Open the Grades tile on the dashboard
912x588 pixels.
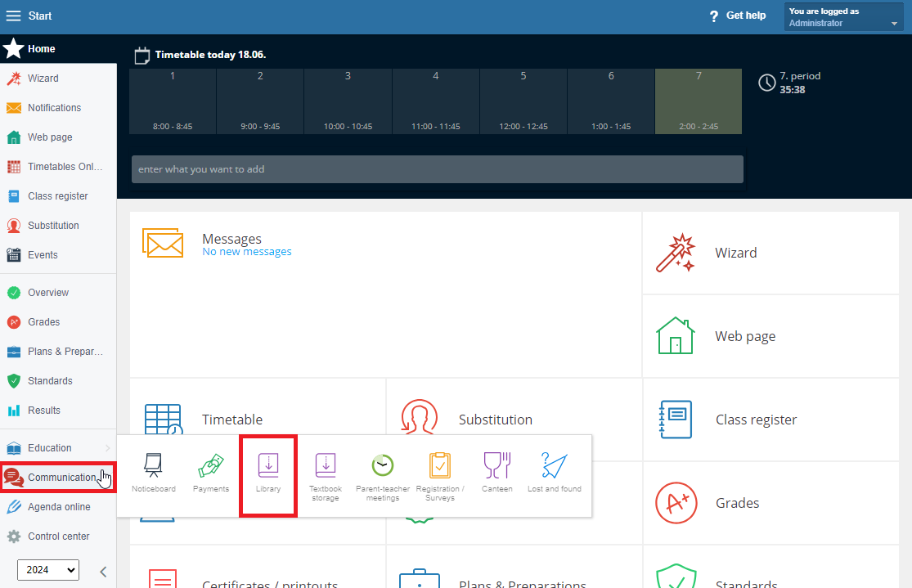pyautogui.click(x=770, y=503)
